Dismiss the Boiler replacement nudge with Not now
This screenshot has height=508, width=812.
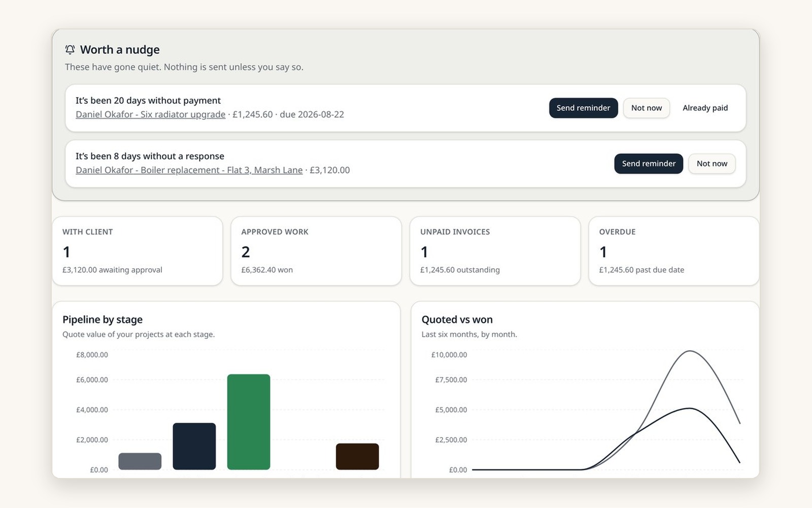tap(712, 164)
